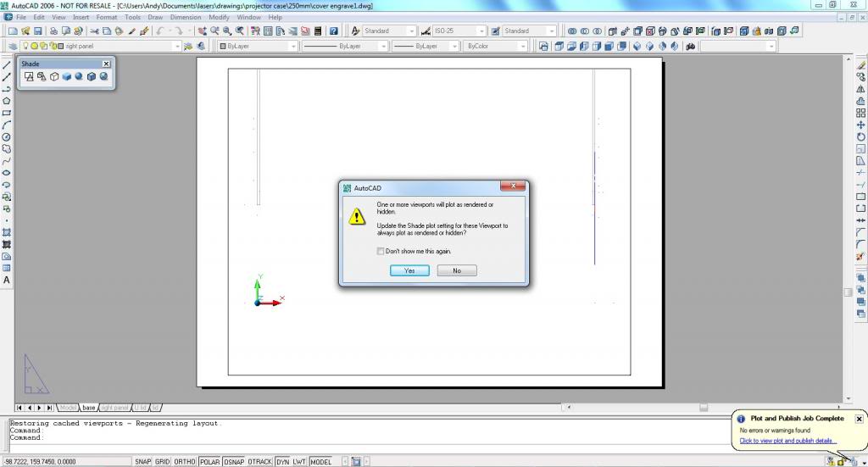The image size is (868, 467).
Task: Enable GRID display in status bar
Action: click(162, 462)
